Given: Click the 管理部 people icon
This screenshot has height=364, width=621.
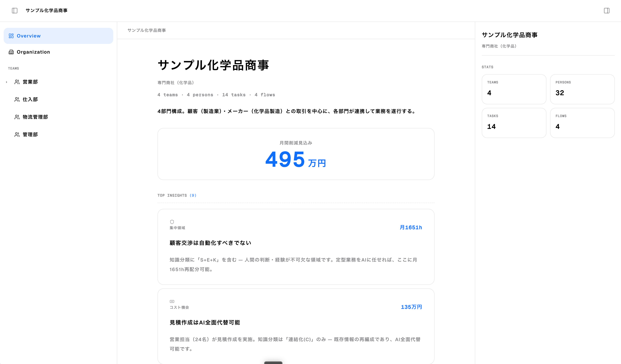Looking at the screenshot, I should (x=17, y=135).
